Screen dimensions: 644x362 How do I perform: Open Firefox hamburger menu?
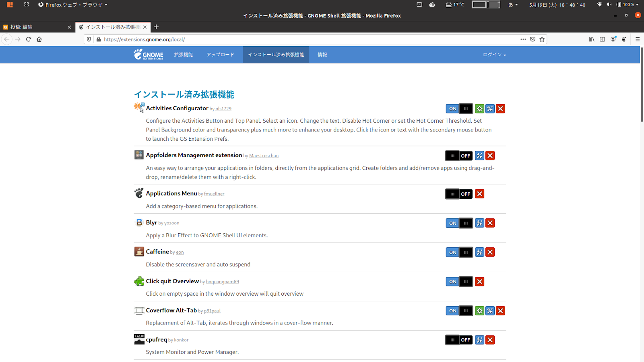point(638,39)
